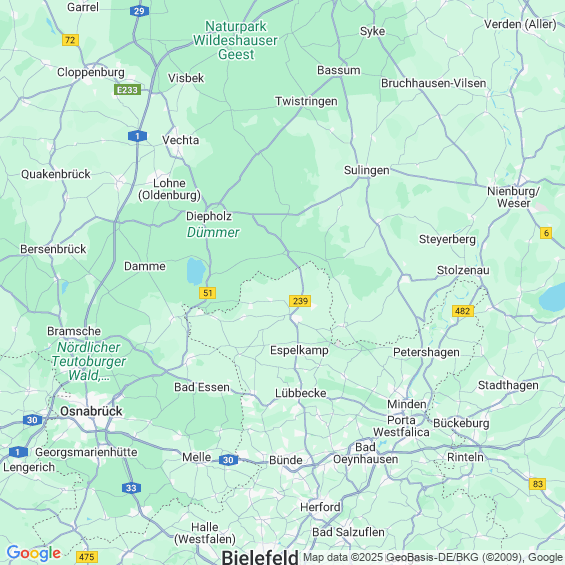Viewport: 565px width, 565px height.
Task: Click the green E233 route marker
Action: coord(127,90)
